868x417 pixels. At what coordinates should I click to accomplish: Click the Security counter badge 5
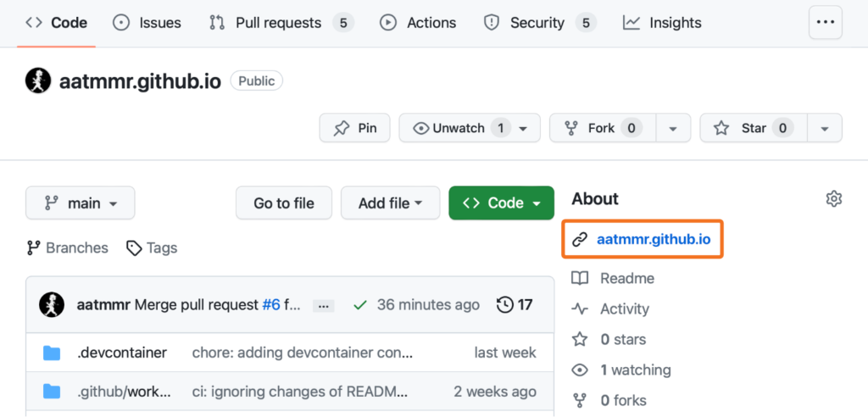tap(587, 23)
